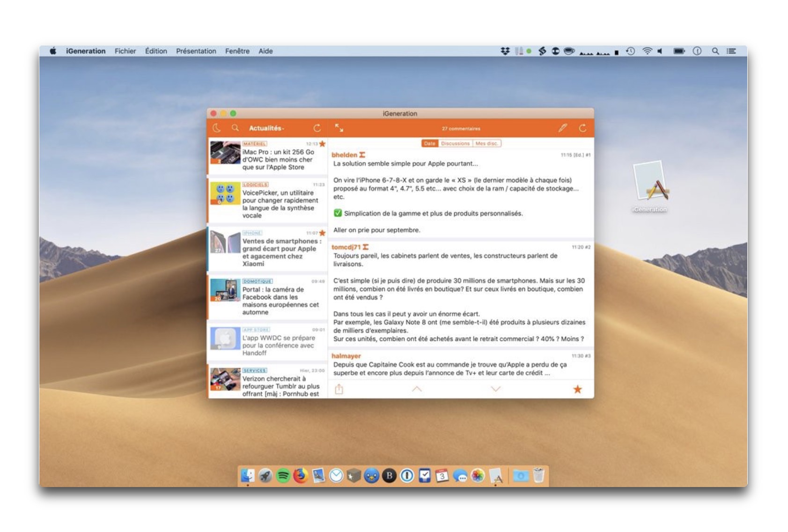The width and height of the screenshot is (788, 532).
Task: Open Calendar from the Dock
Action: 442,476
